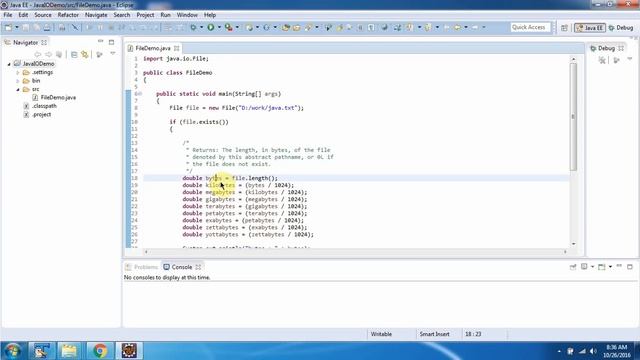
Task: Open the File menu
Action: [x=8, y=15]
